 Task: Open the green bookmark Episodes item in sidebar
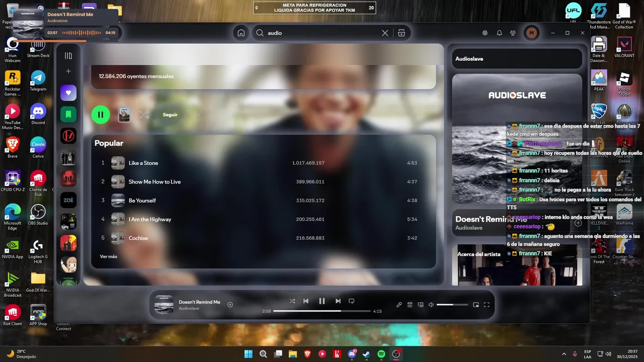[x=68, y=114]
